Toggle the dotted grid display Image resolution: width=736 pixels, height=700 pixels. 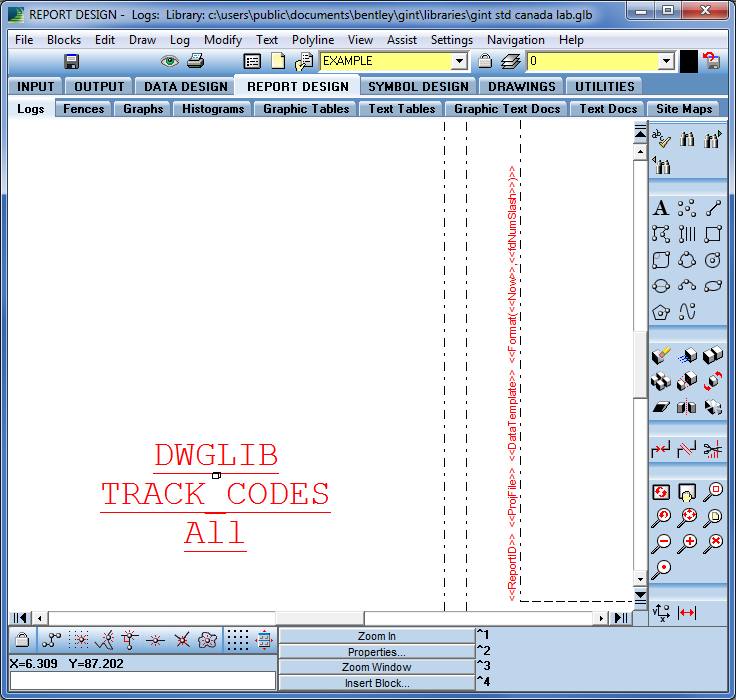coord(238,639)
